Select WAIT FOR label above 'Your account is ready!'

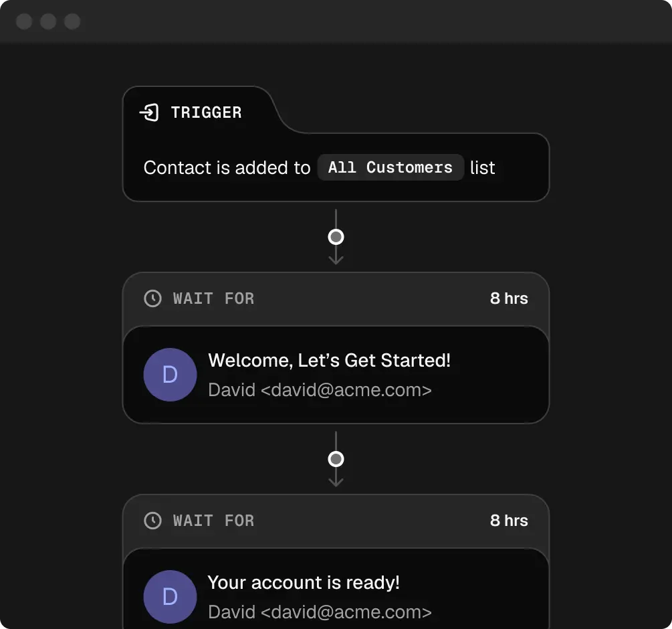[x=213, y=521]
